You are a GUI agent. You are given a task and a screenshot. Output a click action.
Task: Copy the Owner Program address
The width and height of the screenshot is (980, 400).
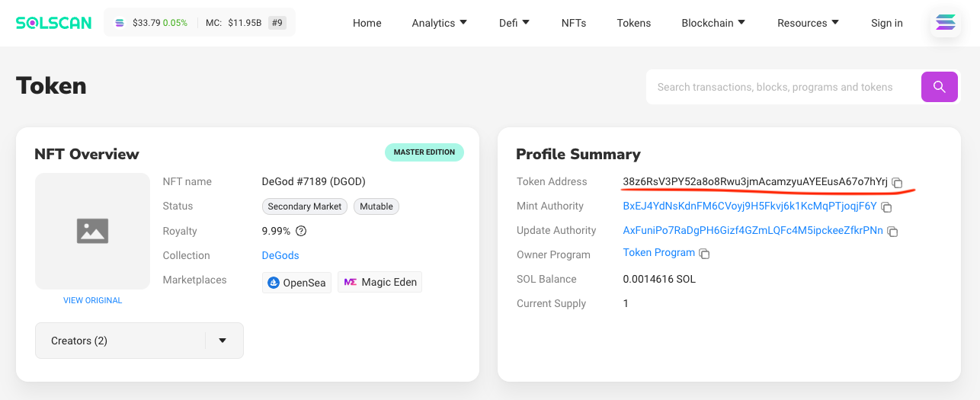point(704,254)
